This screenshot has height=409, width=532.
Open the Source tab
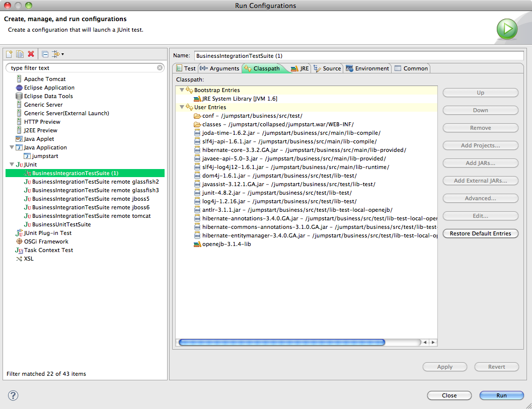[328, 68]
